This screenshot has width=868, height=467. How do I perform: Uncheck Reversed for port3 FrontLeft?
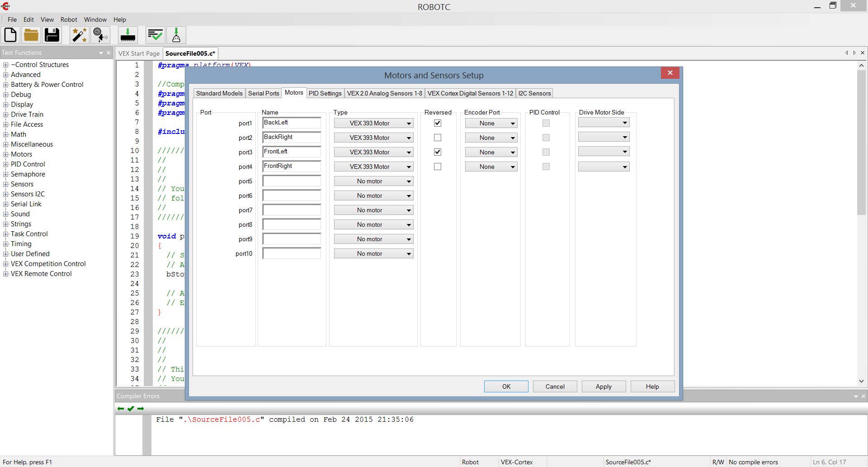[438, 152]
